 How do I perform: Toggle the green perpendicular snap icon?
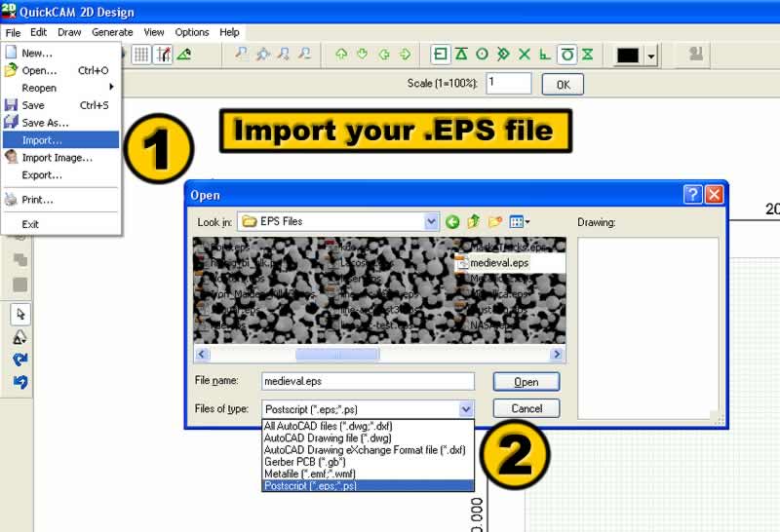(x=545, y=55)
